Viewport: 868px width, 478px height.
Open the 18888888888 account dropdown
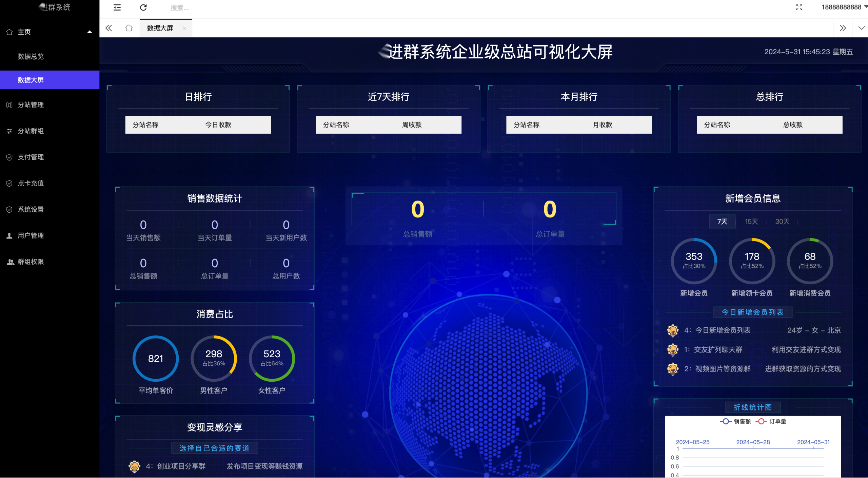844,7
